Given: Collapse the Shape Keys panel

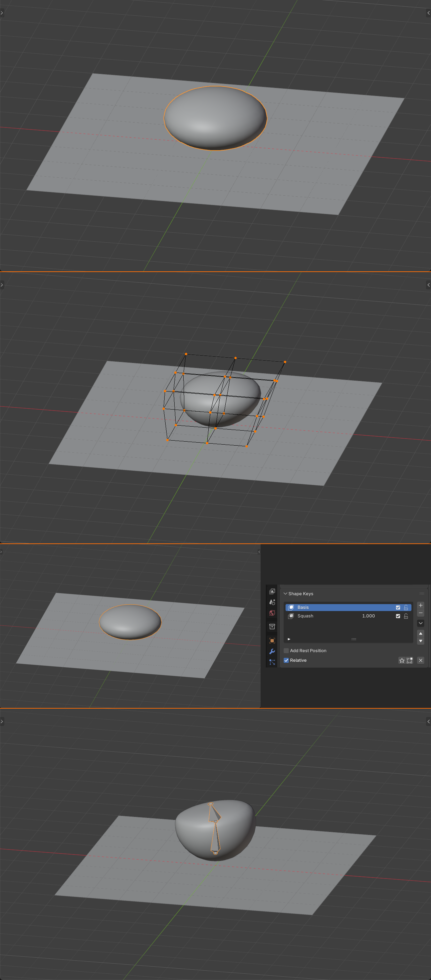Looking at the screenshot, I should tap(285, 593).
